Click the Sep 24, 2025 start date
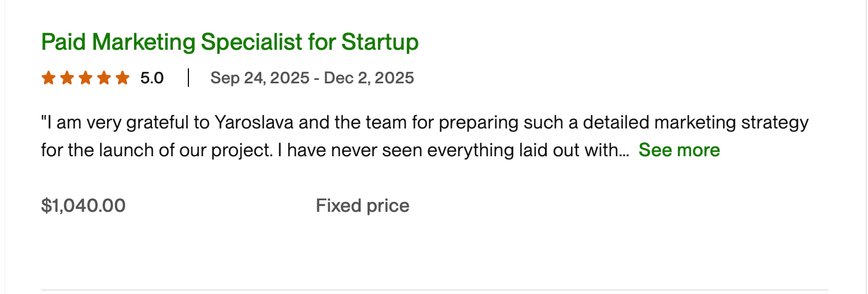This screenshot has height=294, width=868. coord(259,78)
